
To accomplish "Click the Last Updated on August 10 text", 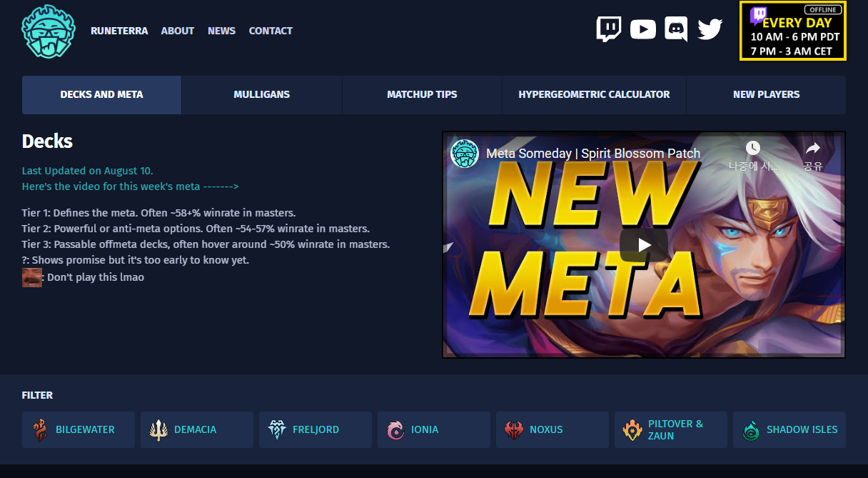I will 88,171.
